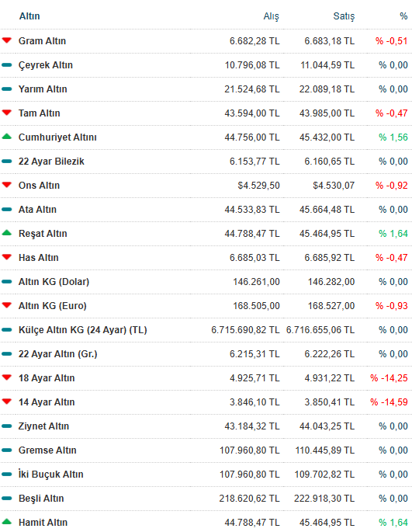Click Ata Altın selling price 45.664,48 TL
Image resolution: width=412 pixels, height=532 pixels.
coord(327,210)
